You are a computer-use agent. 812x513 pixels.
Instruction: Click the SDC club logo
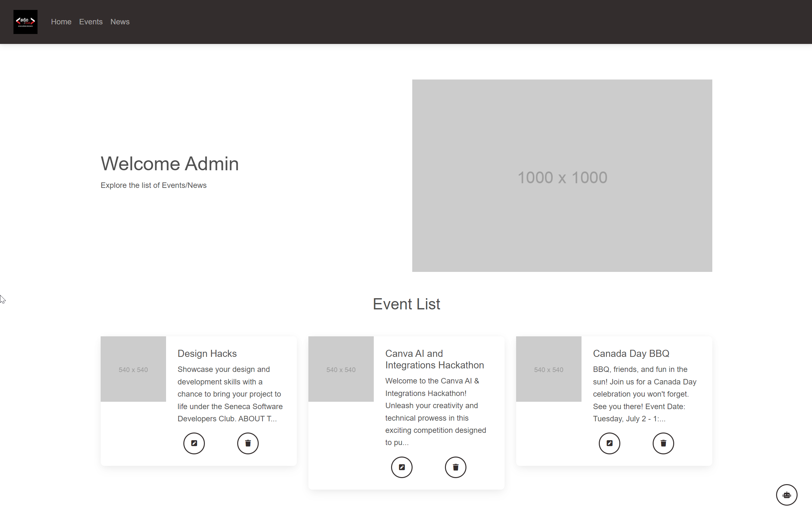[x=25, y=22]
